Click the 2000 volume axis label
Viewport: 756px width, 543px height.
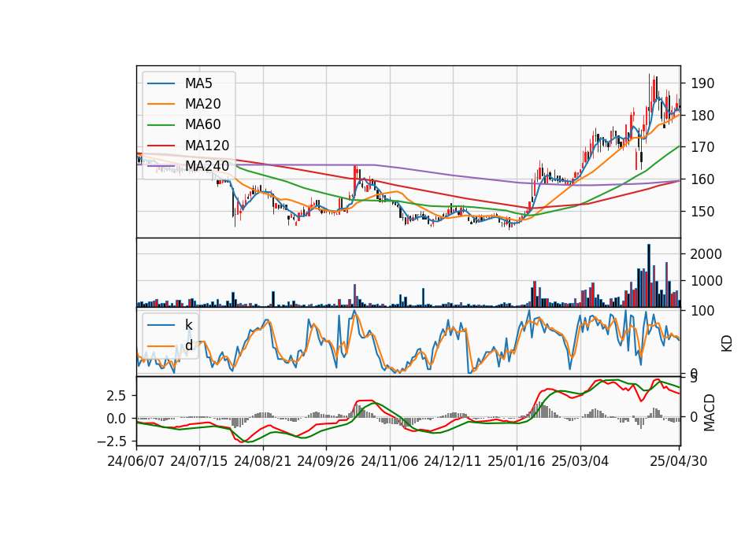coord(706,254)
